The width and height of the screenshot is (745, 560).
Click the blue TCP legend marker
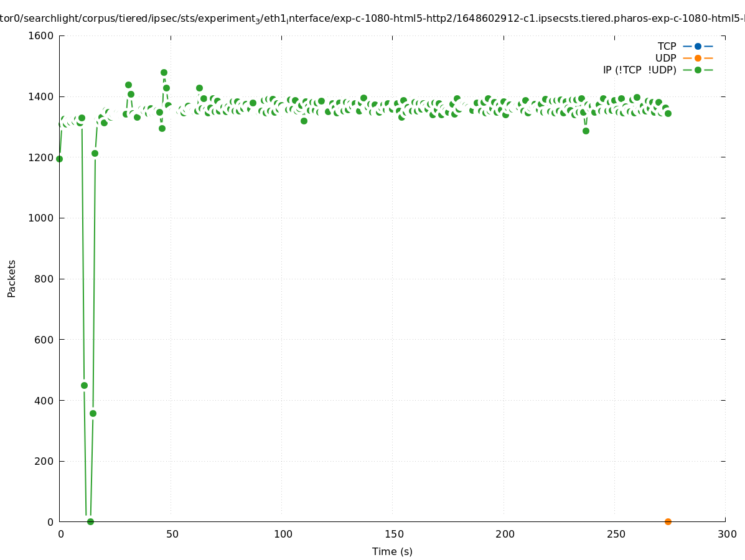pos(698,46)
